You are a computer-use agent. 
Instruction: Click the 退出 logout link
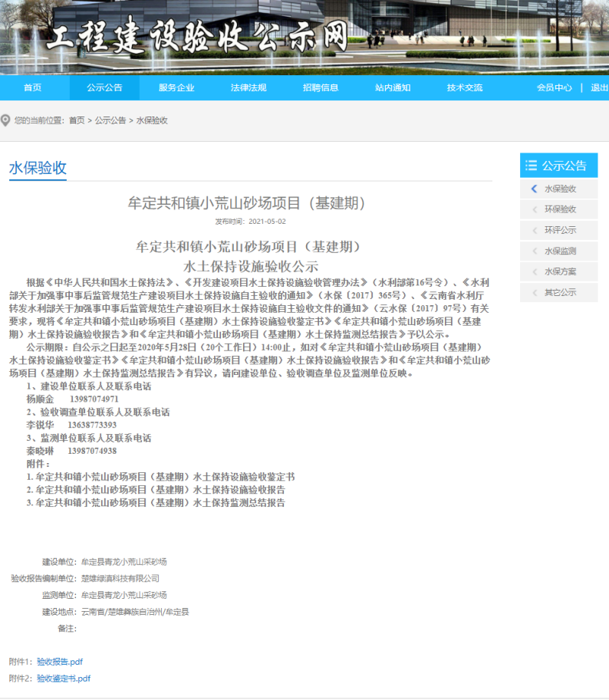599,87
